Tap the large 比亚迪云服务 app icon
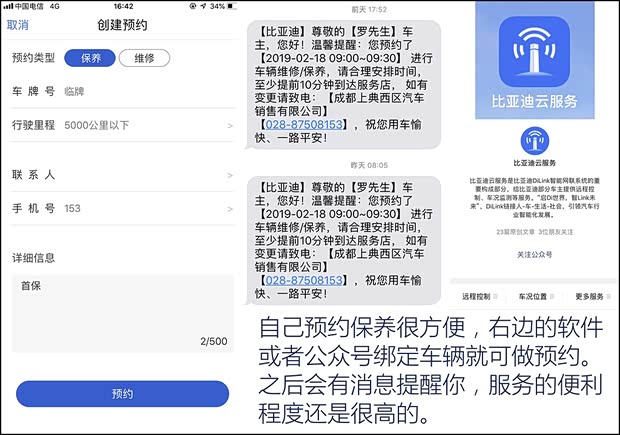Image resolution: width=620 pixels, height=435 pixels. (x=534, y=52)
